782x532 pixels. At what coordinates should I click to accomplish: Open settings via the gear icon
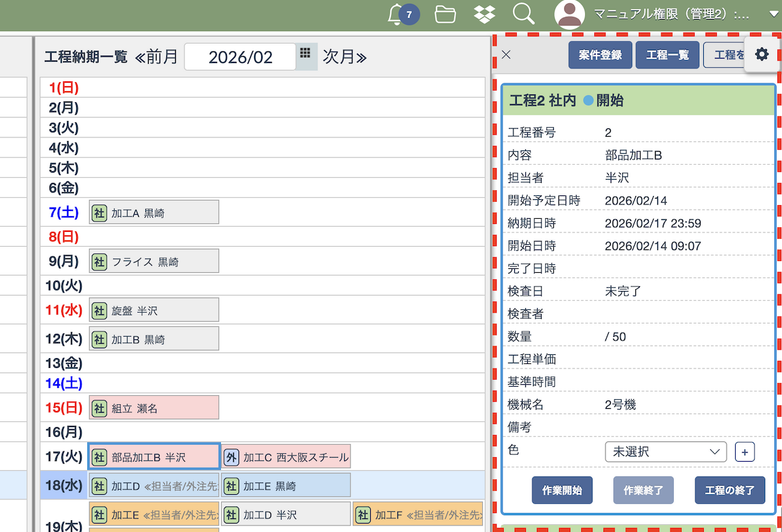coord(762,55)
